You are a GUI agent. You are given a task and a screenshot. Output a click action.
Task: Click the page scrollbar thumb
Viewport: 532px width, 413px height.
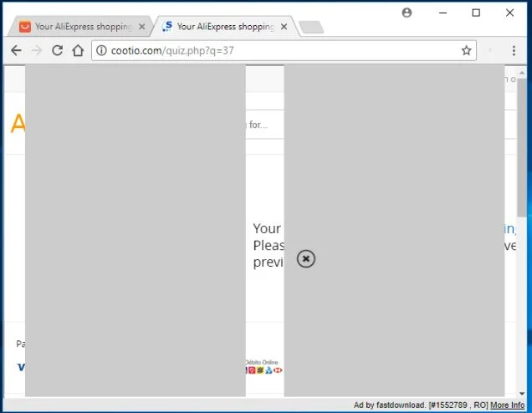point(522,147)
